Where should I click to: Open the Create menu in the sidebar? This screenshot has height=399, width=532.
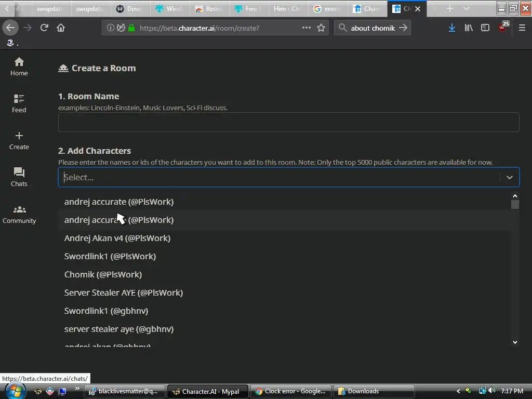tap(19, 140)
